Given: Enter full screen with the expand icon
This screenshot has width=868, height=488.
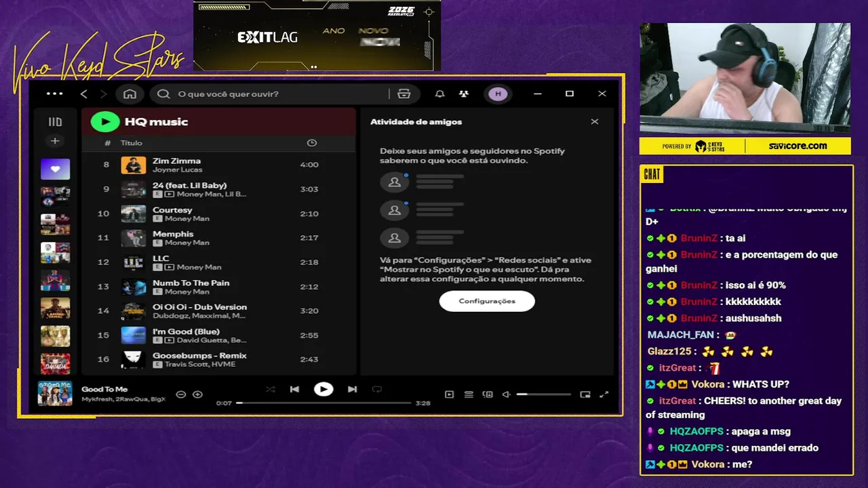Looking at the screenshot, I should 604,394.
